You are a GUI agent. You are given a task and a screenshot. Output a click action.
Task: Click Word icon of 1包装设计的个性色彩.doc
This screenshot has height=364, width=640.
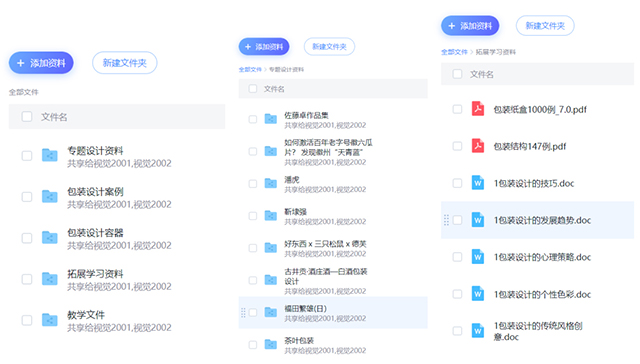coord(478,294)
